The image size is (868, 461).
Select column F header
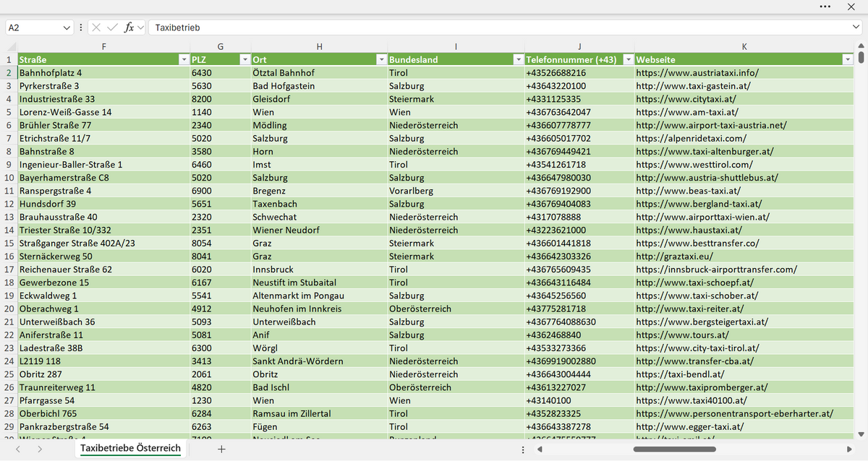coord(103,46)
